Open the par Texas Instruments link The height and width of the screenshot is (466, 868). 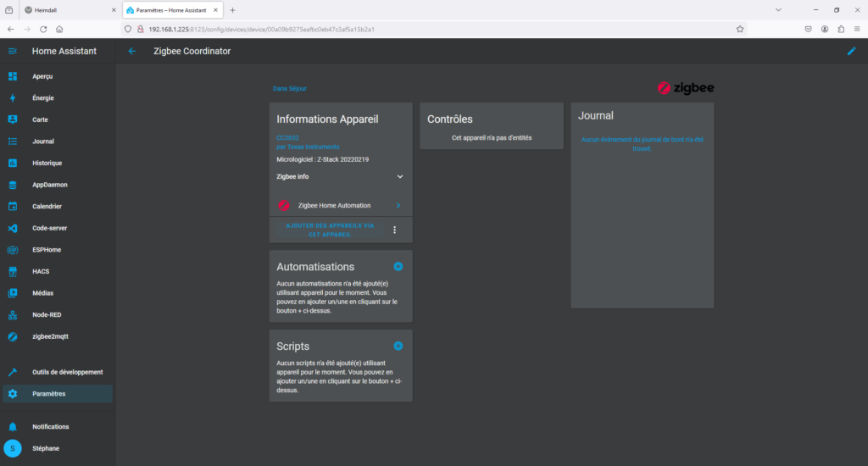pyautogui.click(x=308, y=147)
